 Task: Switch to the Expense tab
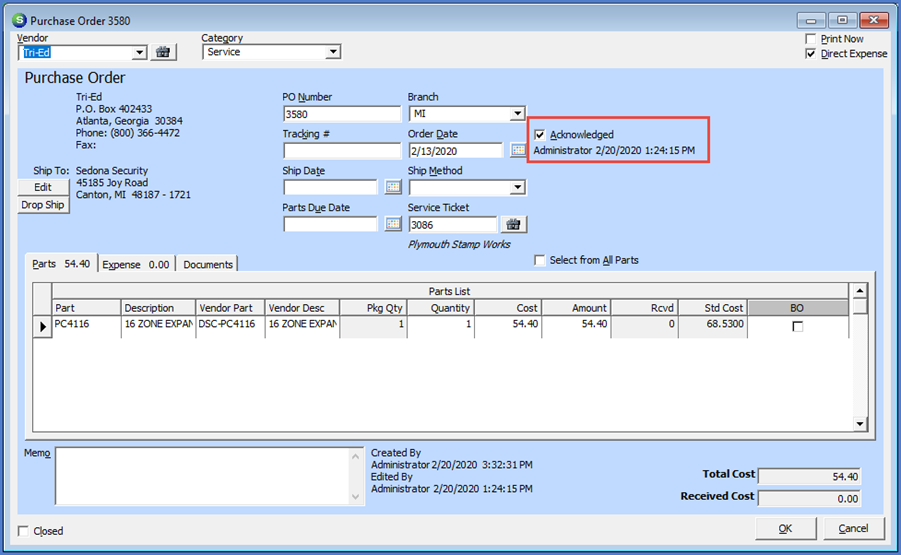click(x=136, y=264)
